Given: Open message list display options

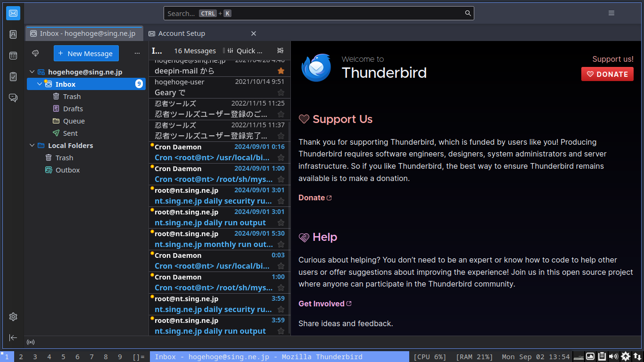Looking at the screenshot, I should click(x=281, y=51).
